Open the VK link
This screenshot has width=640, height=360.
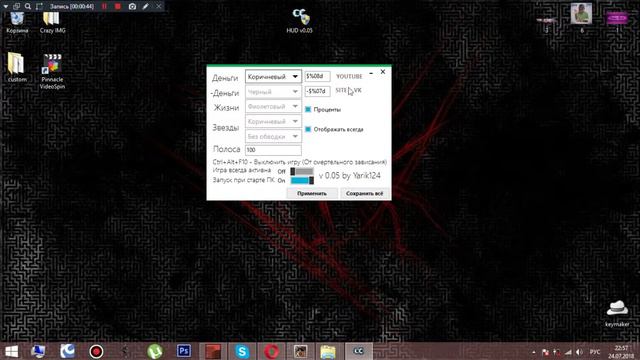[x=358, y=90]
